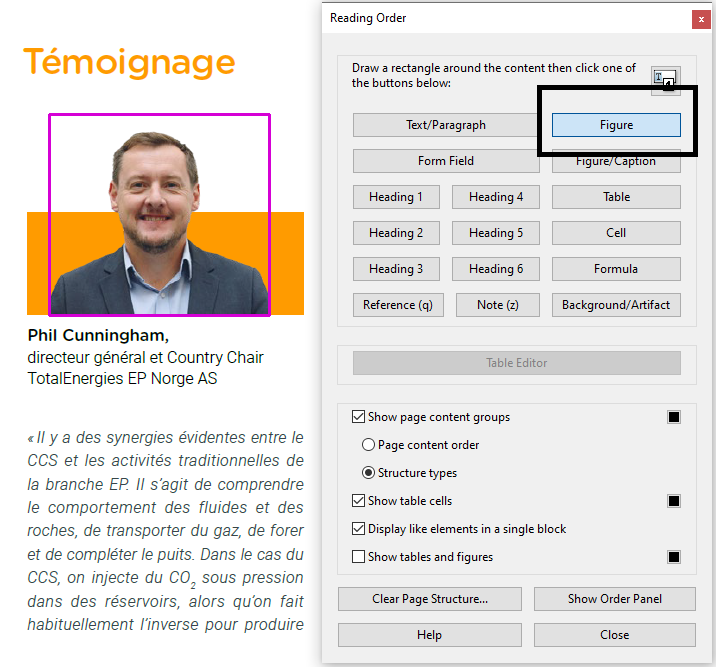Screen dimensions: 716x667
Task: Apply Heading 1 tag
Action: tap(396, 197)
